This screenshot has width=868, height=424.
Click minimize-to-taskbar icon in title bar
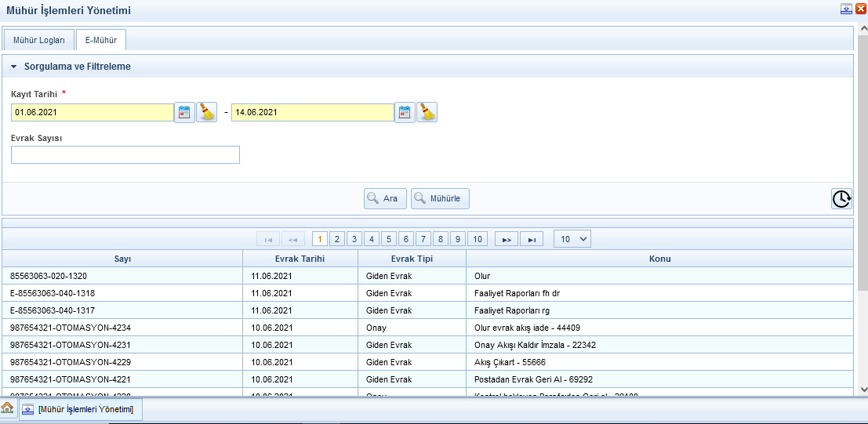846,9
